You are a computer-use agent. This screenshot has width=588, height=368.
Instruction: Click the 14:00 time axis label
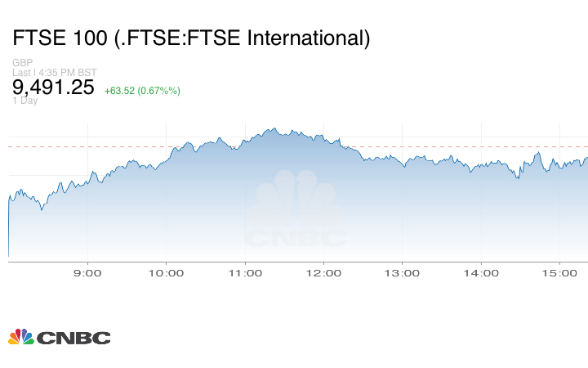click(481, 273)
